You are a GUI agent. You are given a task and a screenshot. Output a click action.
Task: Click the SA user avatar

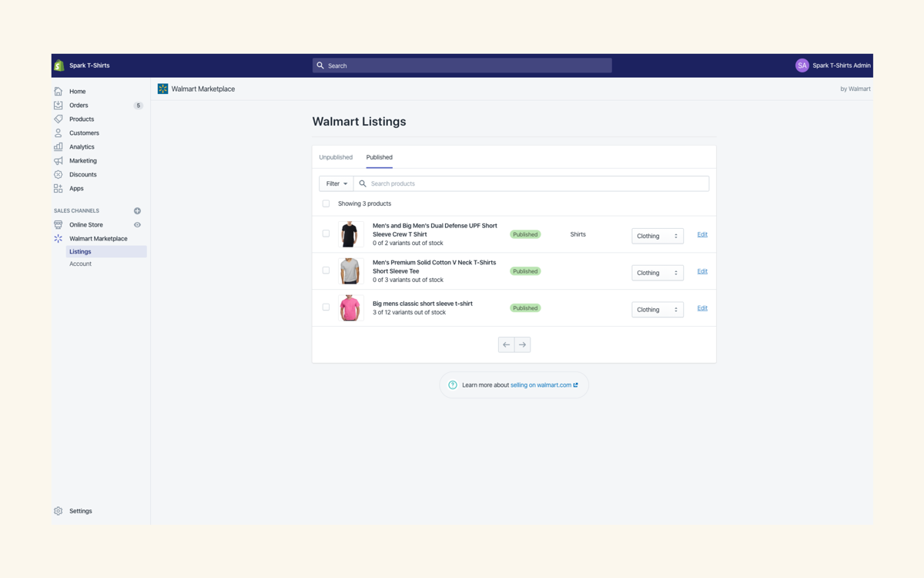tap(802, 66)
